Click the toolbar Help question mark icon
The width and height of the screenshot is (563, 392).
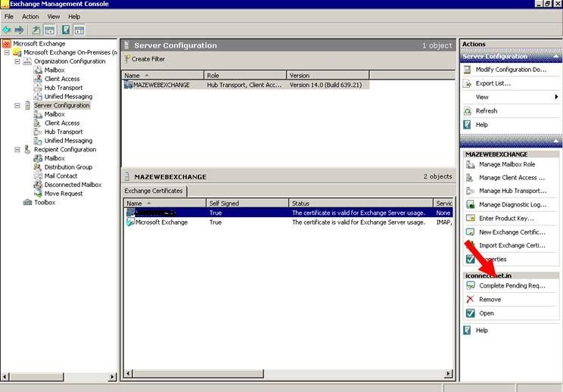[65, 30]
